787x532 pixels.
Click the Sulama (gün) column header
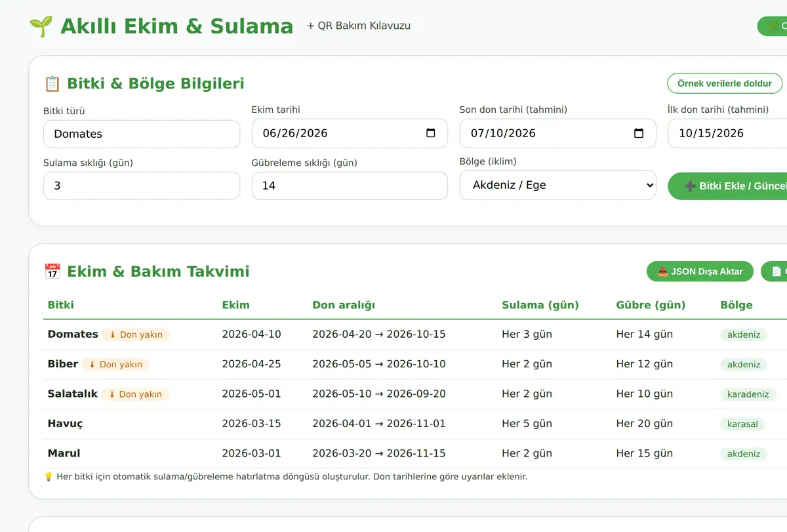click(540, 305)
